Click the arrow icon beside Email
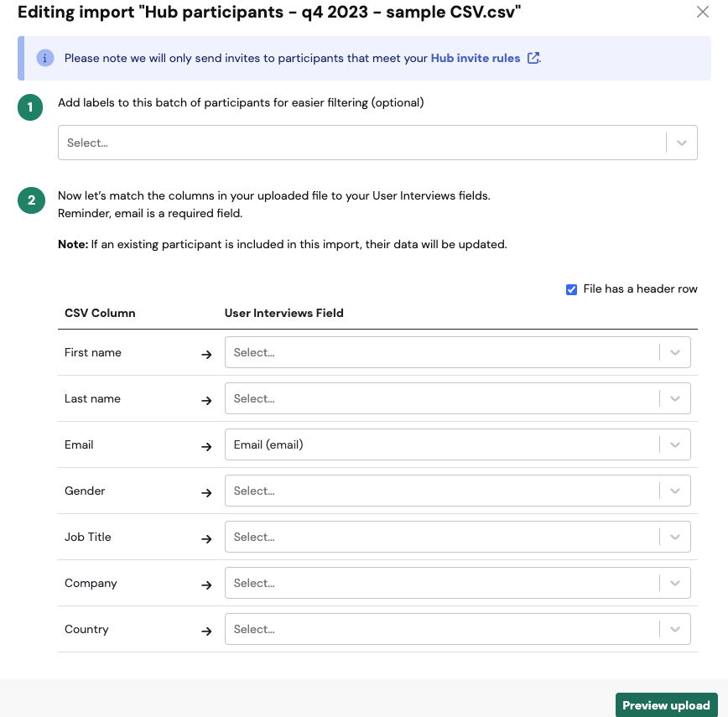The width and height of the screenshot is (728, 717). 206,446
